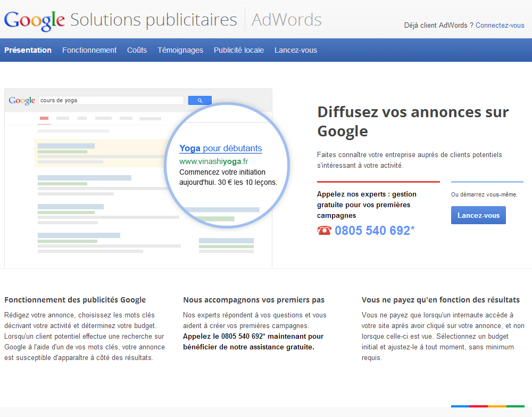Open Lancez-vous in the navigation bar

(x=295, y=50)
